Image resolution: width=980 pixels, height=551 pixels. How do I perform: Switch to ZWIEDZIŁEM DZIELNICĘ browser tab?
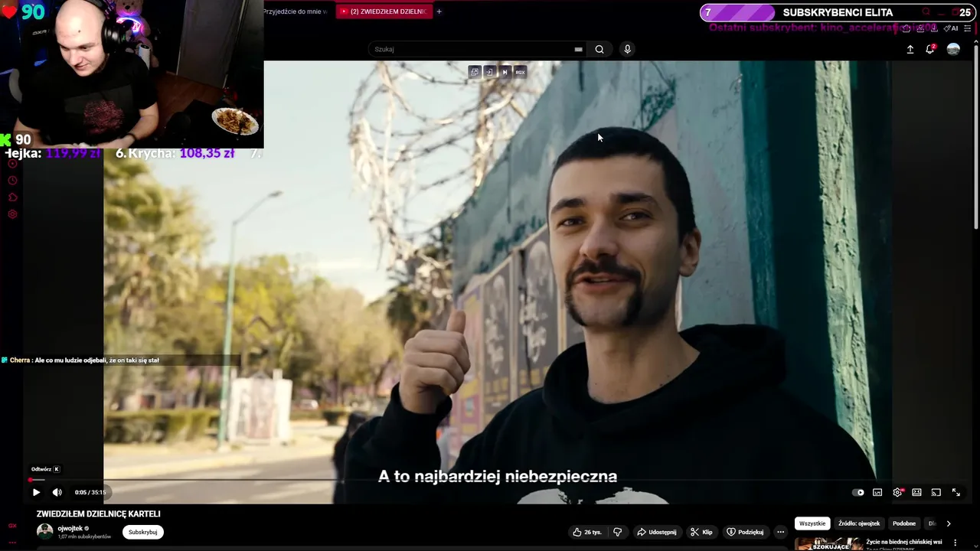(x=384, y=11)
